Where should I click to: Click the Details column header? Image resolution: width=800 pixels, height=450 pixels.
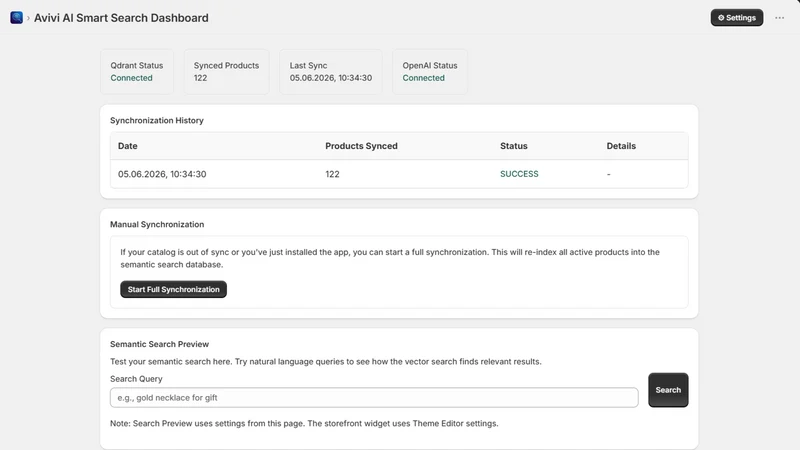click(x=621, y=146)
